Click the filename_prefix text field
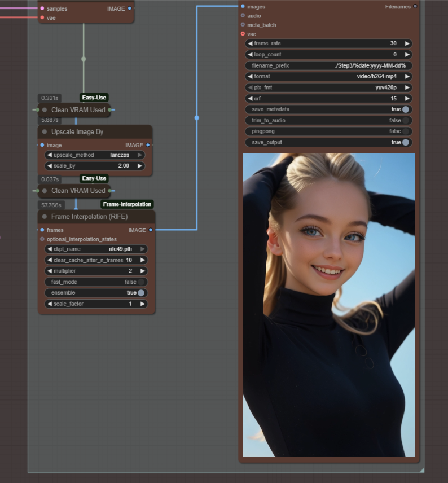The image size is (448, 483). (328, 65)
